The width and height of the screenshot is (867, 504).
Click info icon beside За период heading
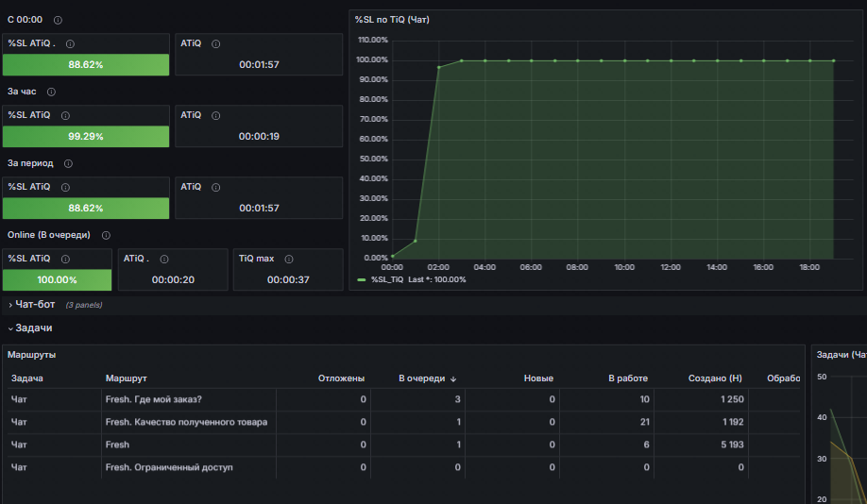68,163
